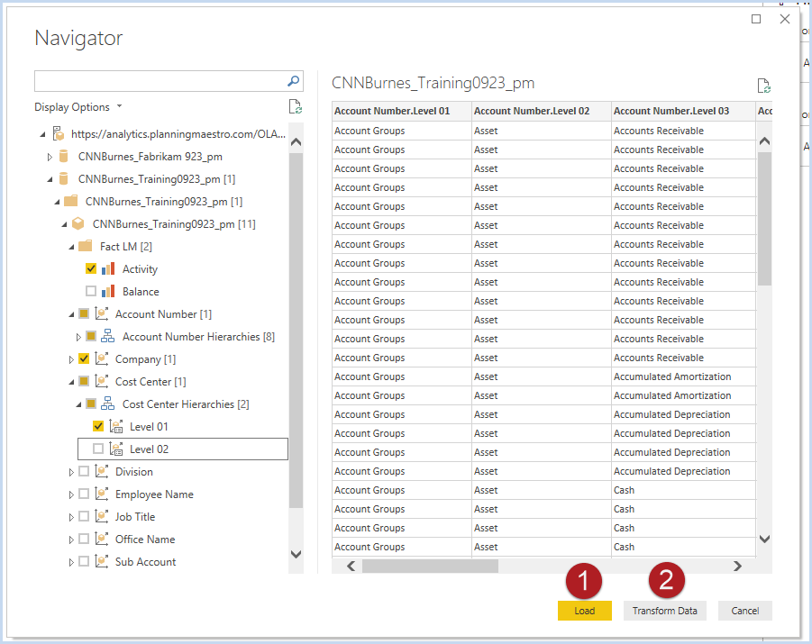The width and height of the screenshot is (812, 644).
Task: Click tree panel scrollbar up arrow
Action: [x=296, y=141]
